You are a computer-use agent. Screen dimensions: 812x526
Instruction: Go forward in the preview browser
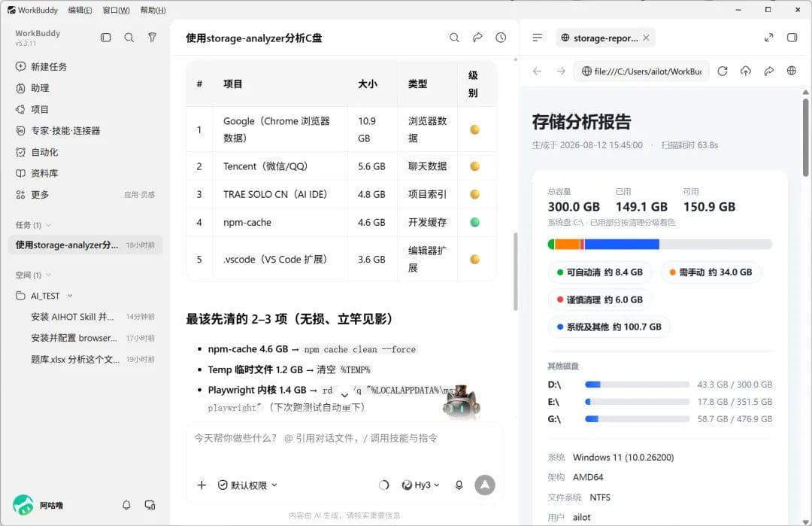coord(561,71)
